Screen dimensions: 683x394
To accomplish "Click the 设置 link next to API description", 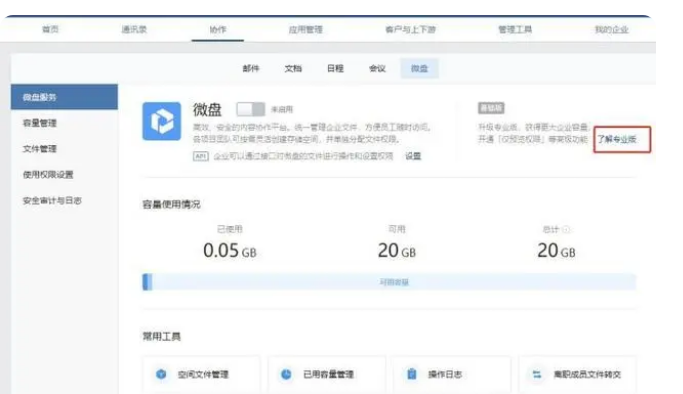I will pos(413,156).
